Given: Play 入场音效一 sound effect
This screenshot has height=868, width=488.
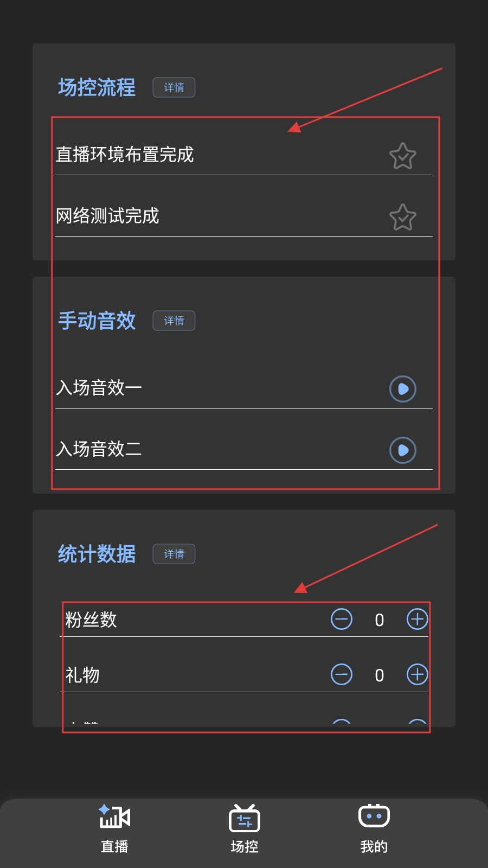Looking at the screenshot, I should 403,389.
